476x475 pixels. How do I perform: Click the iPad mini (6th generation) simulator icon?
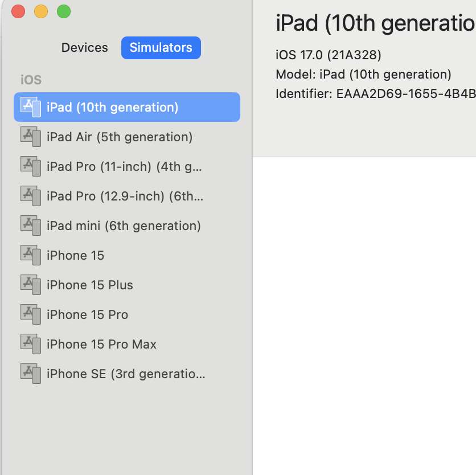(x=31, y=226)
